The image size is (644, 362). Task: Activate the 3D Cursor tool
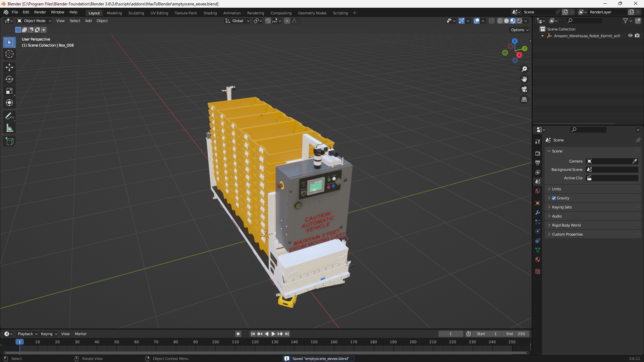click(x=9, y=54)
